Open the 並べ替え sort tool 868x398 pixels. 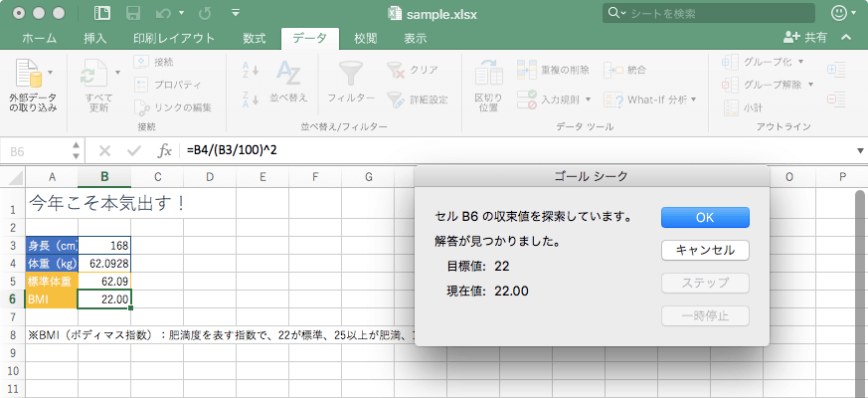tap(288, 75)
